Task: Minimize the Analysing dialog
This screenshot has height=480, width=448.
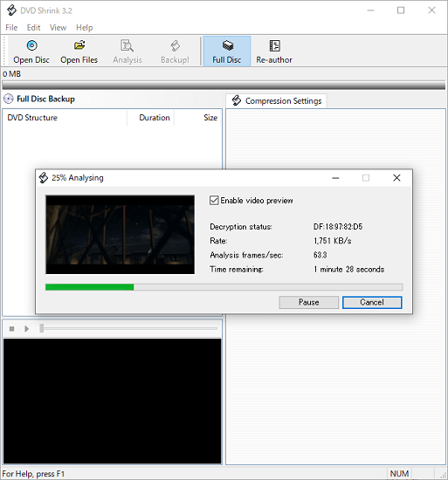Action: click(335, 178)
